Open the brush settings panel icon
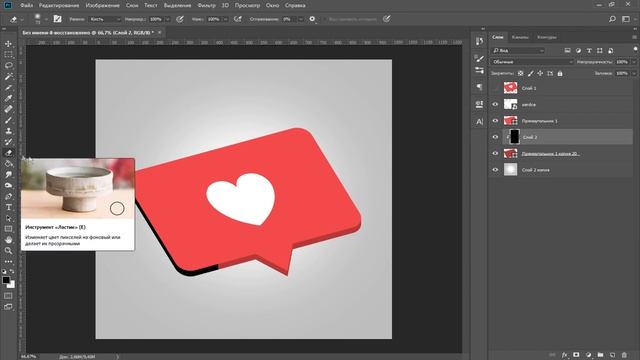The image size is (640, 360). (58, 19)
